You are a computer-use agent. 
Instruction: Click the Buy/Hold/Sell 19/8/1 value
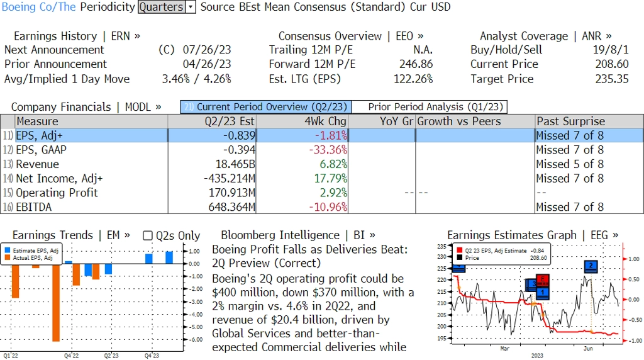coord(611,50)
